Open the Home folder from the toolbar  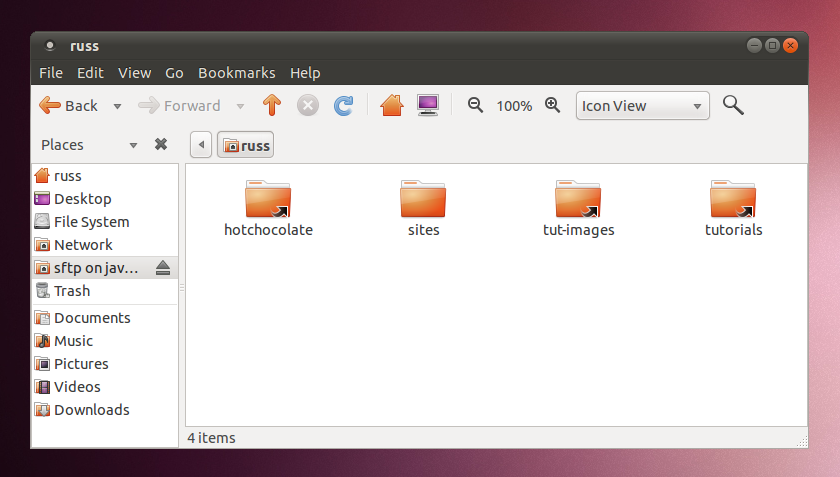pyautogui.click(x=392, y=105)
